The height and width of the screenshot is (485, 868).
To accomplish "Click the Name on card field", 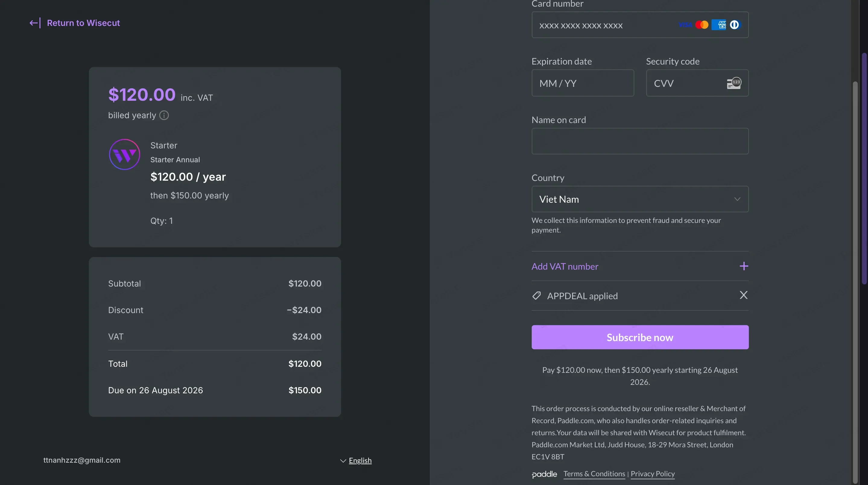I will (640, 141).
